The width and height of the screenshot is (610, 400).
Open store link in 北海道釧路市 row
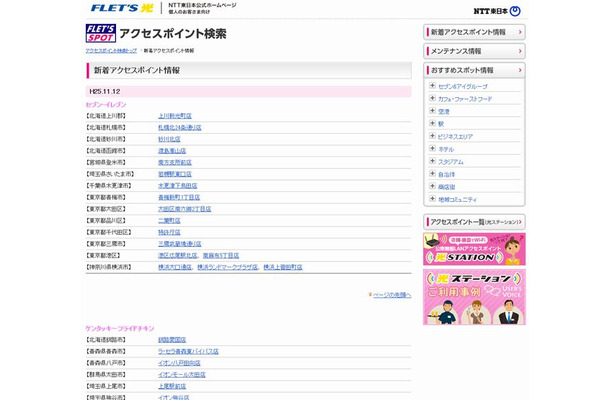pos(172,340)
